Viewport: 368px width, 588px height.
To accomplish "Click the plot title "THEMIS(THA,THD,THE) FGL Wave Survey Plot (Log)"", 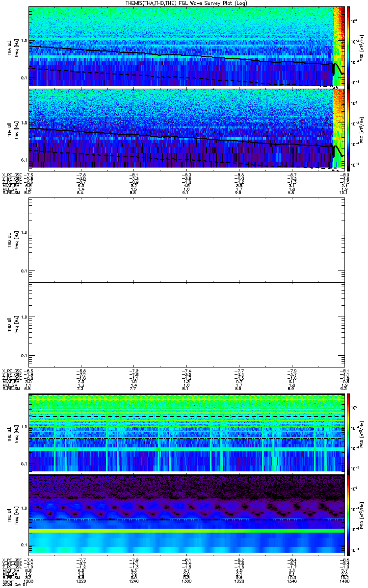I will 186,3.
